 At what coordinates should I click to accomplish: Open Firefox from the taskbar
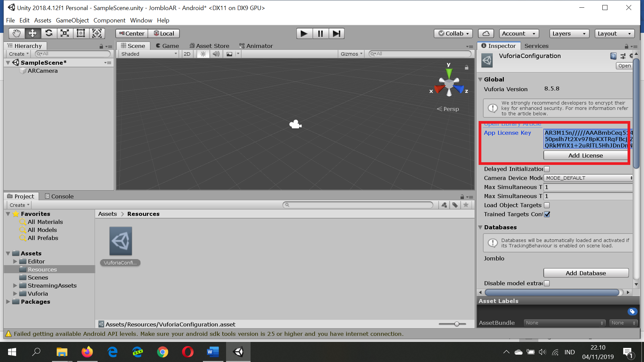[x=87, y=352]
